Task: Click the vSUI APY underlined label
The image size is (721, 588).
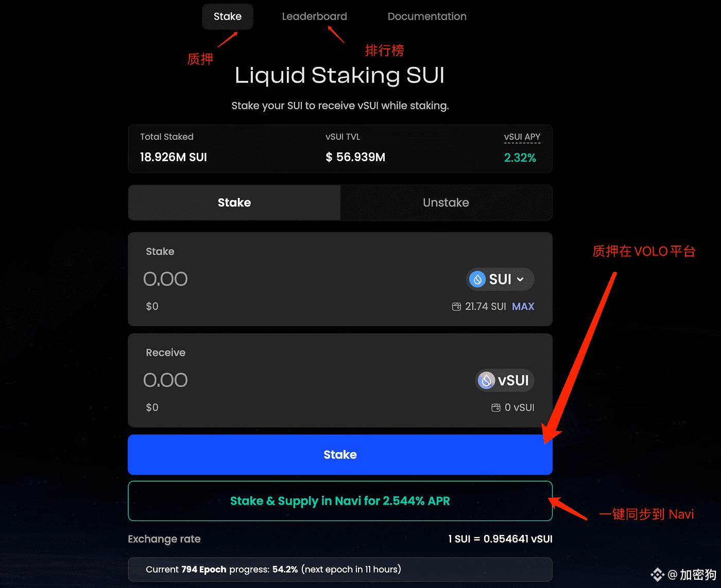Action: (522, 137)
